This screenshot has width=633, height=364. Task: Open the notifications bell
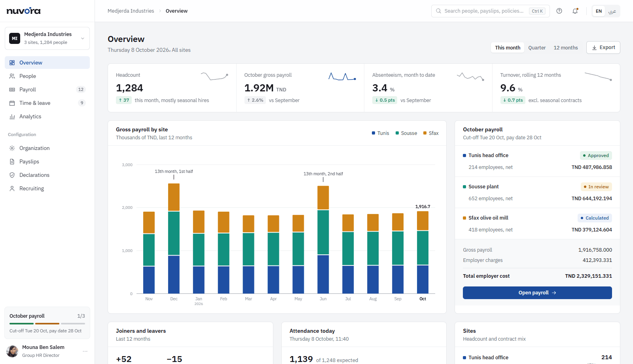[575, 11]
